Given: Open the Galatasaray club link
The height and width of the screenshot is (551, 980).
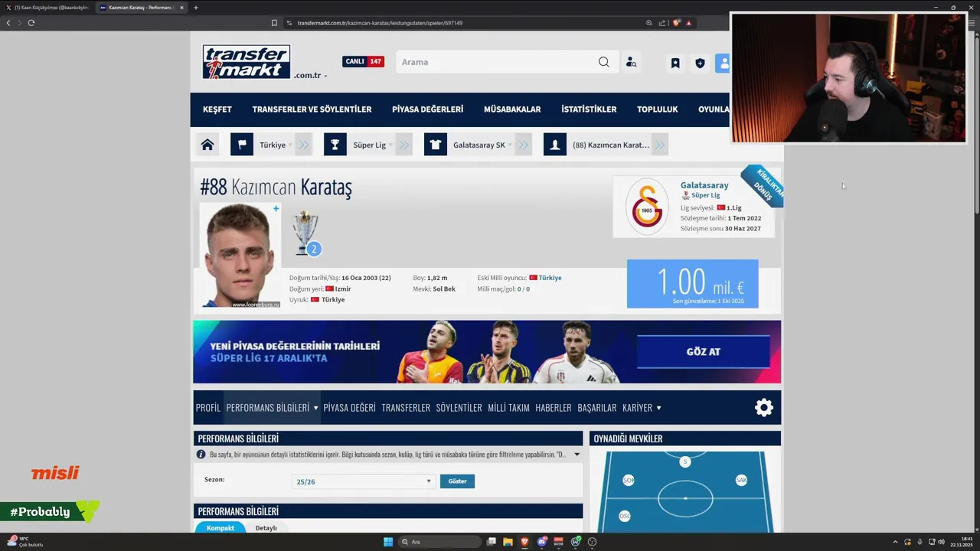Looking at the screenshot, I should tap(704, 185).
